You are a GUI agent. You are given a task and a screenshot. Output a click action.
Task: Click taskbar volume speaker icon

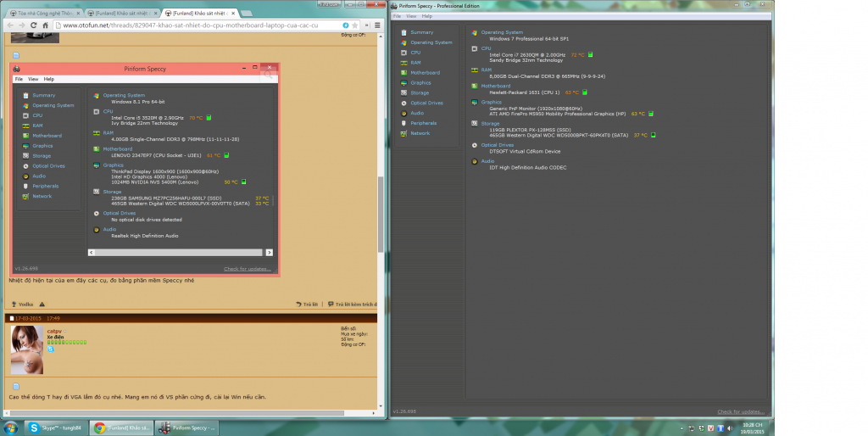click(x=730, y=428)
